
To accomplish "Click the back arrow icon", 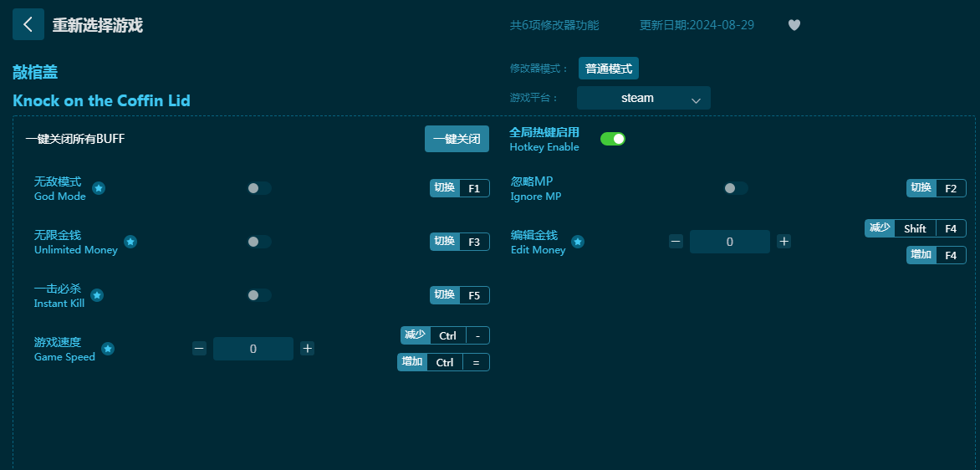I will point(28,25).
